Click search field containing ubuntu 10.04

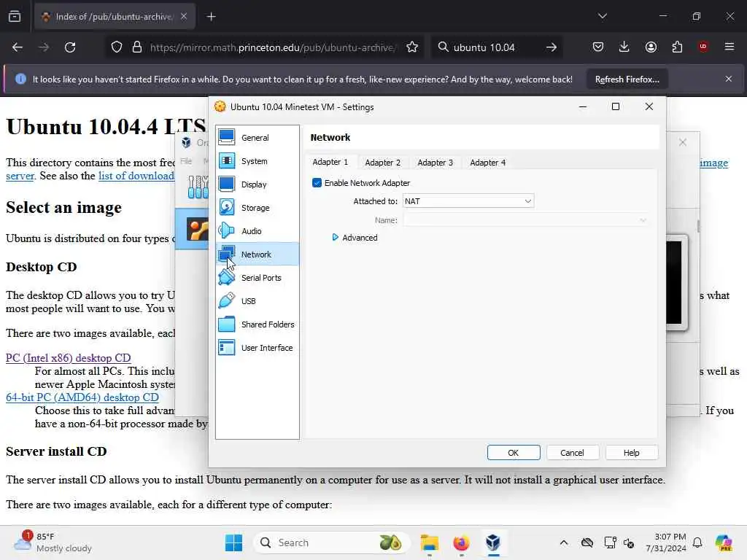pos(495,47)
